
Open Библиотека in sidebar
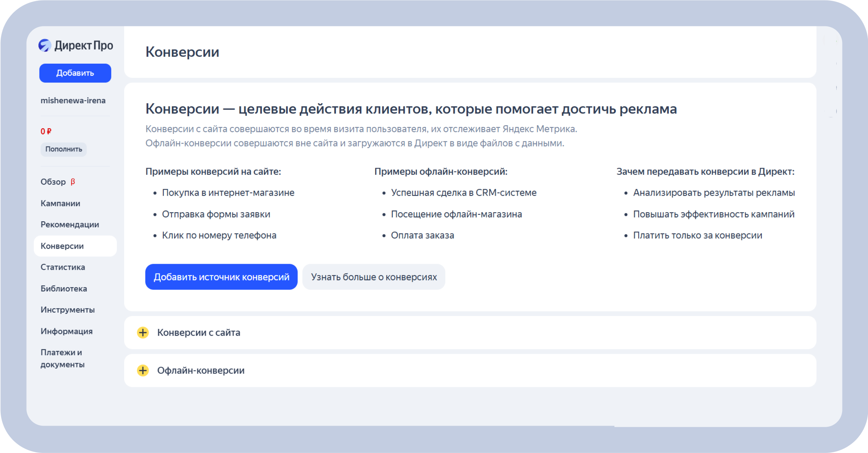(x=64, y=289)
